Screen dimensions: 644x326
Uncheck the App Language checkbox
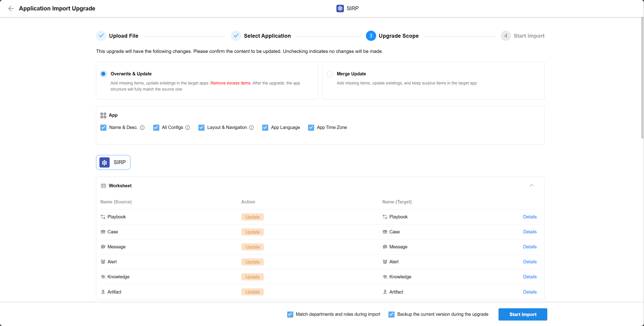265,128
